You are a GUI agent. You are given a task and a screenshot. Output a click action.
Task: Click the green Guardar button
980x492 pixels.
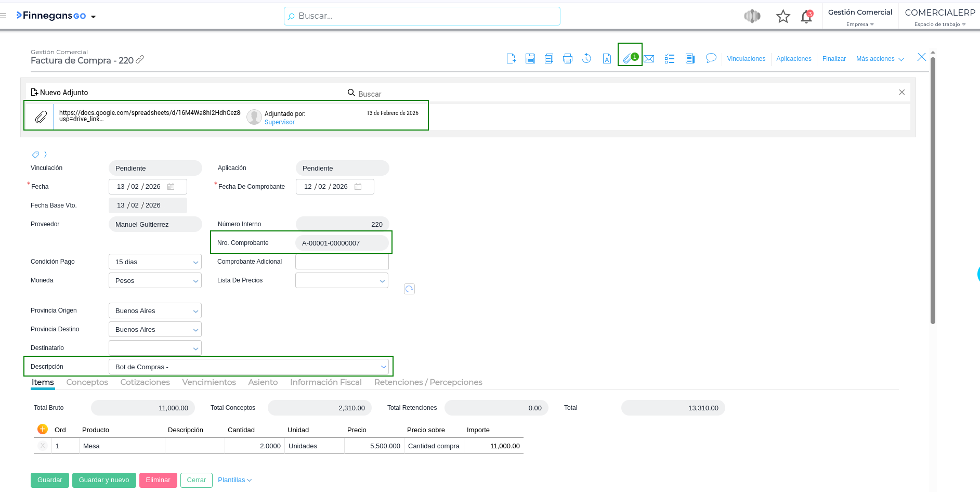click(x=50, y=480)
